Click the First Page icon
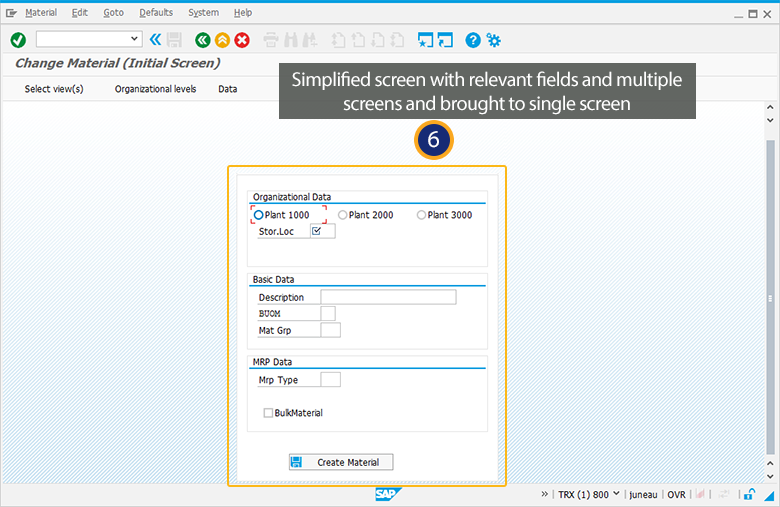This screenshot has height=507, width=780. (338, 40)
